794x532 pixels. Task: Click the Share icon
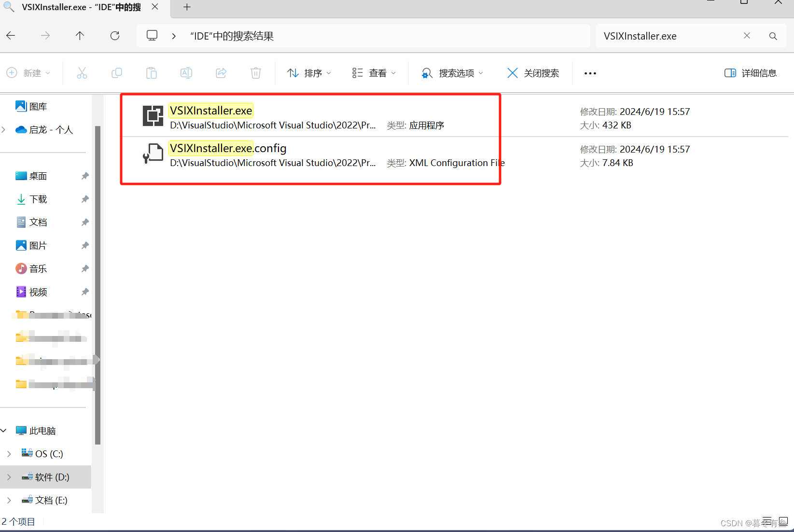(x=221, y=73)
